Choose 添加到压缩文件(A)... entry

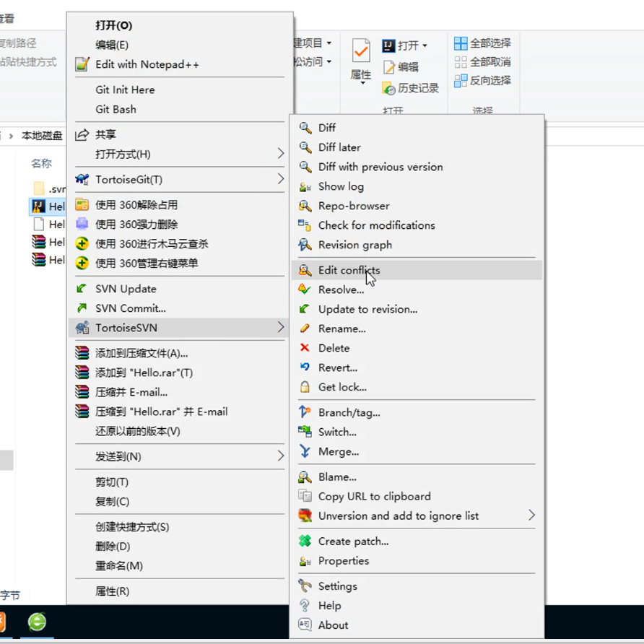(x=142, y=353)
